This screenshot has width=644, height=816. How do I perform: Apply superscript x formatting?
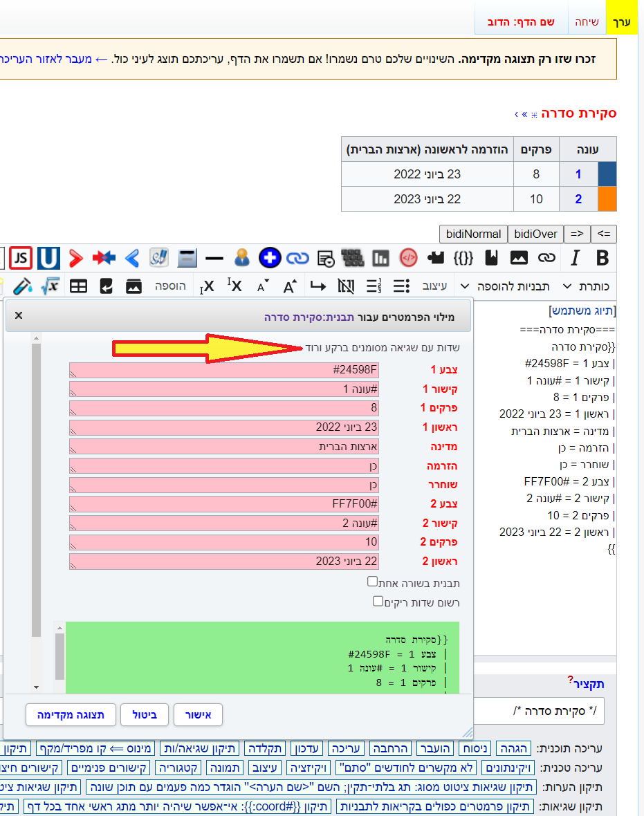(x=234, y=285)
